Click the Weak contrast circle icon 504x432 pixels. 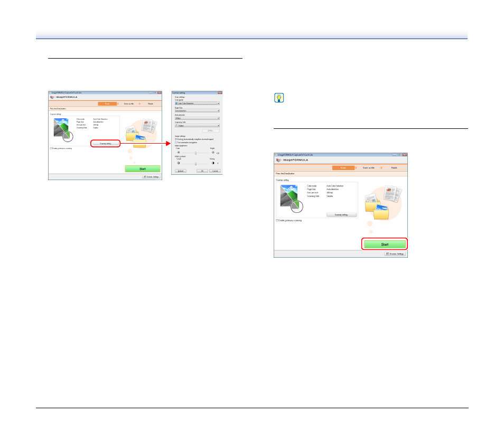(179, 163)
